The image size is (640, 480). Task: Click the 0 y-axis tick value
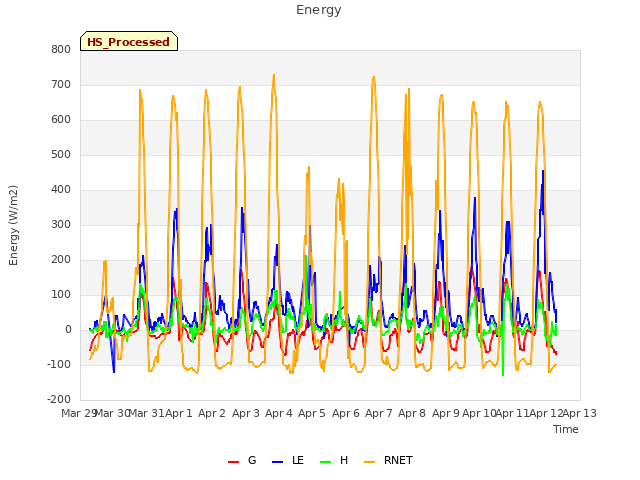[x=68, y=330]
